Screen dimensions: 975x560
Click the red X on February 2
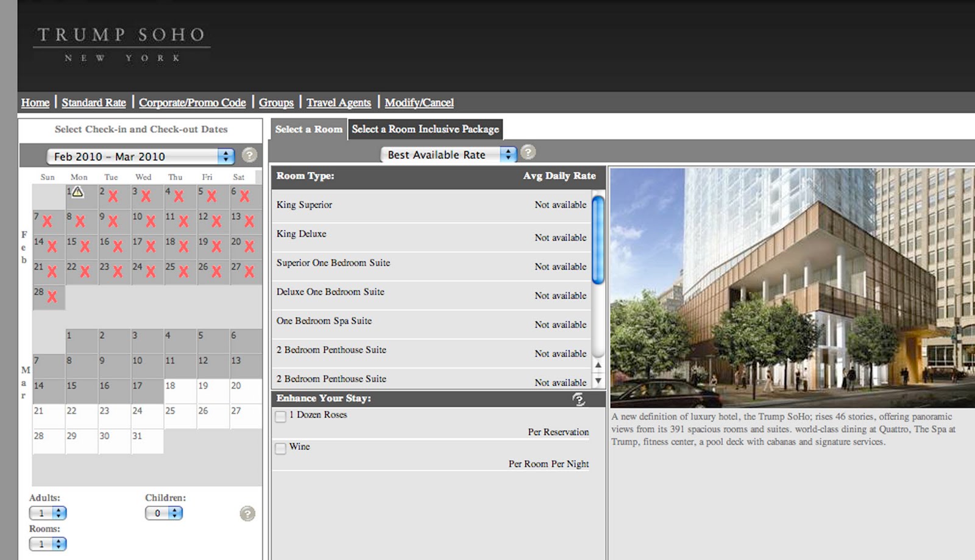(113, 196)
